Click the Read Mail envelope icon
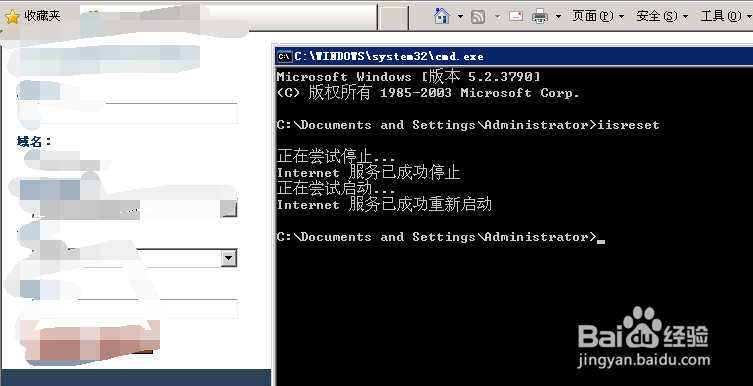Screen dimensions: 753x386 click(516, 16)
